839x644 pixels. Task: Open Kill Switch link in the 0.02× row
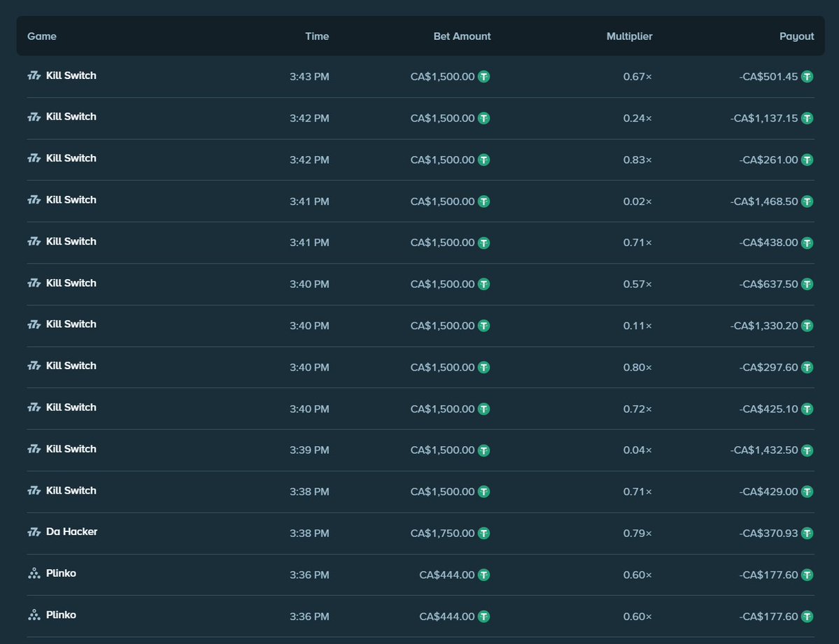click(71, 200)
